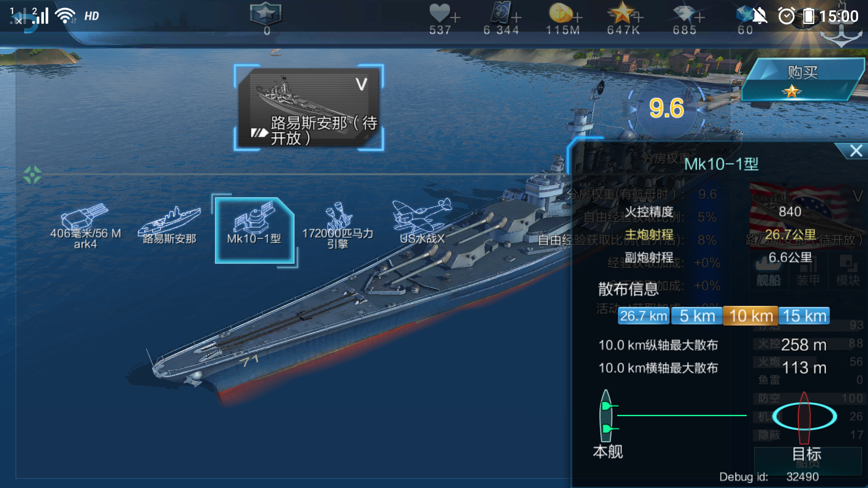Add star currency via plus icon

tap(638, 17)
